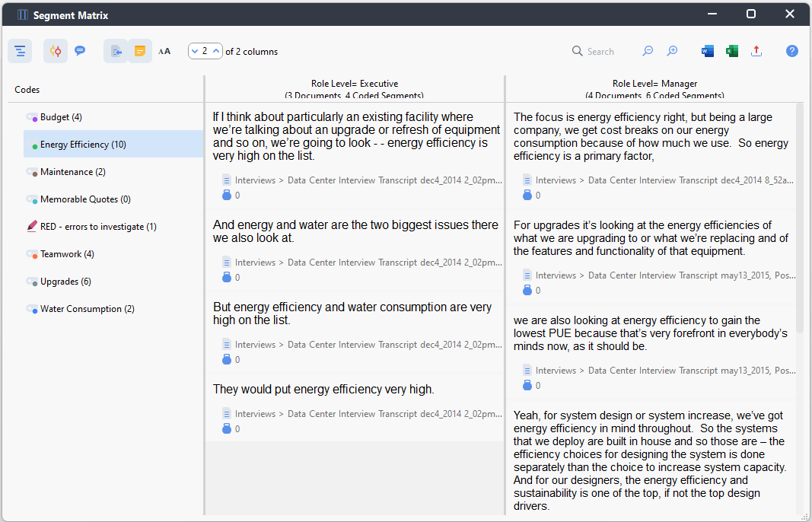Select the Upgrades (6) code
Viewport: 812px width, 522px height.
click(113, 282)
